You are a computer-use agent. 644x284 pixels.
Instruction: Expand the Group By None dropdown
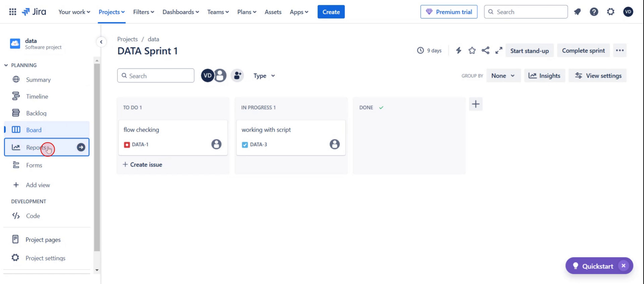click(x=503, y=76)
